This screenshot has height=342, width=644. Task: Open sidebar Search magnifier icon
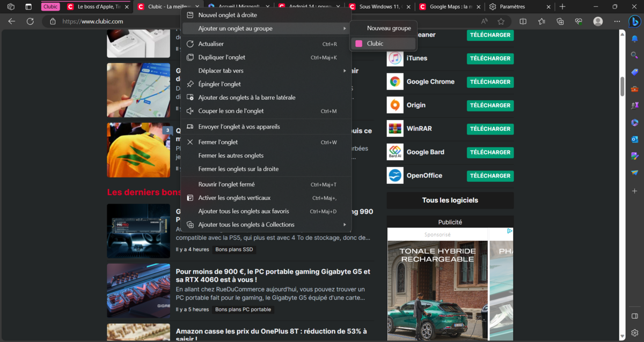[634, 55]
